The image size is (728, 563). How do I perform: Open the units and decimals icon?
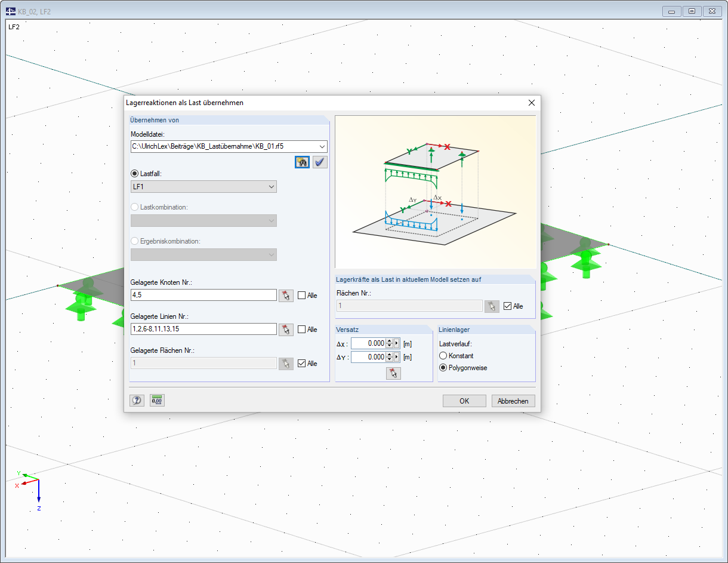click(157, 401)
